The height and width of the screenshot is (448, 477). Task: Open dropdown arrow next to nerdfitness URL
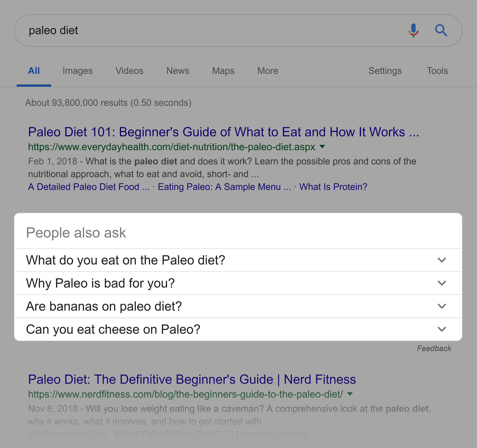pyautogui.click(x=350, y=394)
